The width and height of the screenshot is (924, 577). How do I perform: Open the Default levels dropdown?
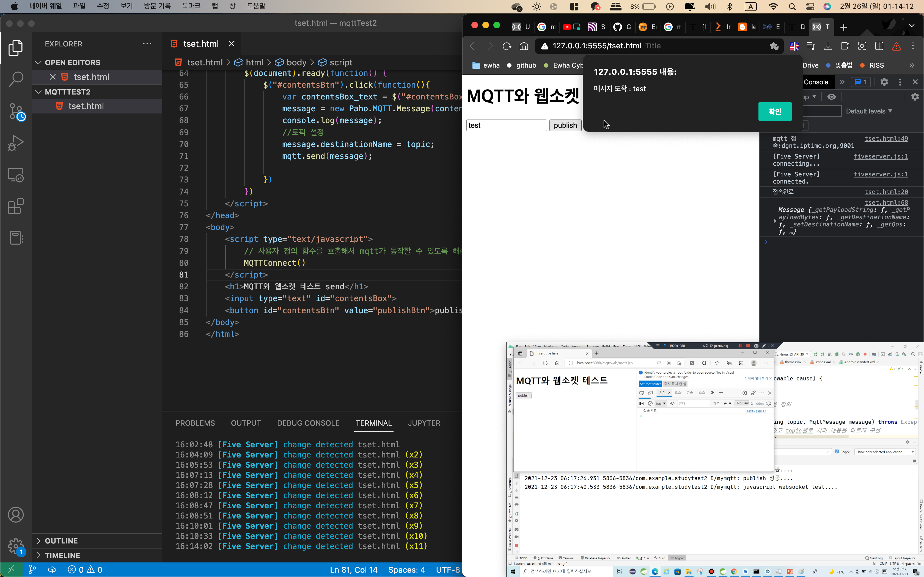pos(869,111)
